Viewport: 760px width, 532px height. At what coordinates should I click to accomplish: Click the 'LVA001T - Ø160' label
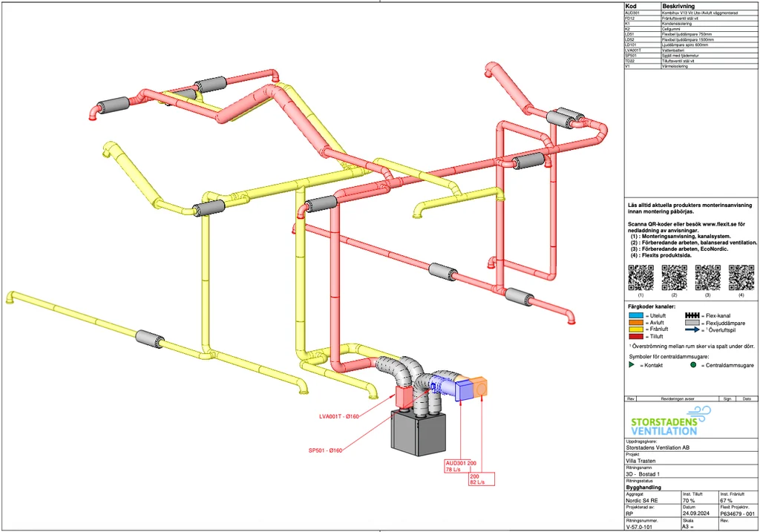coord(338,416)
